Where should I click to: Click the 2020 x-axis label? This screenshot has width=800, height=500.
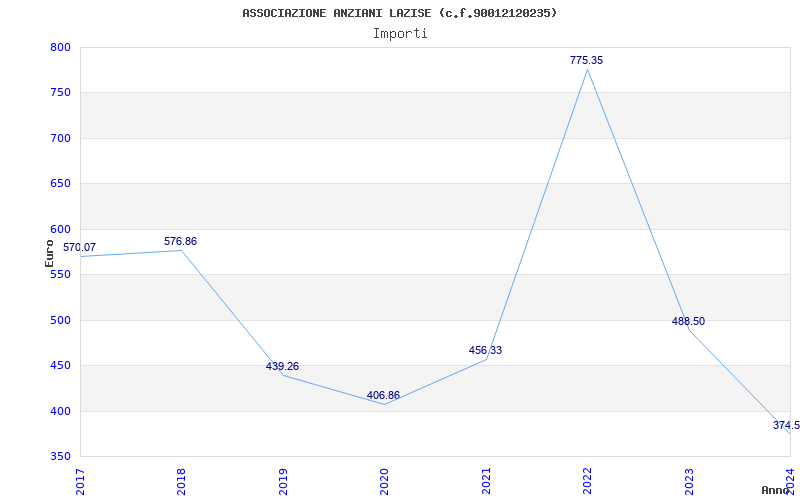(384, 481)
